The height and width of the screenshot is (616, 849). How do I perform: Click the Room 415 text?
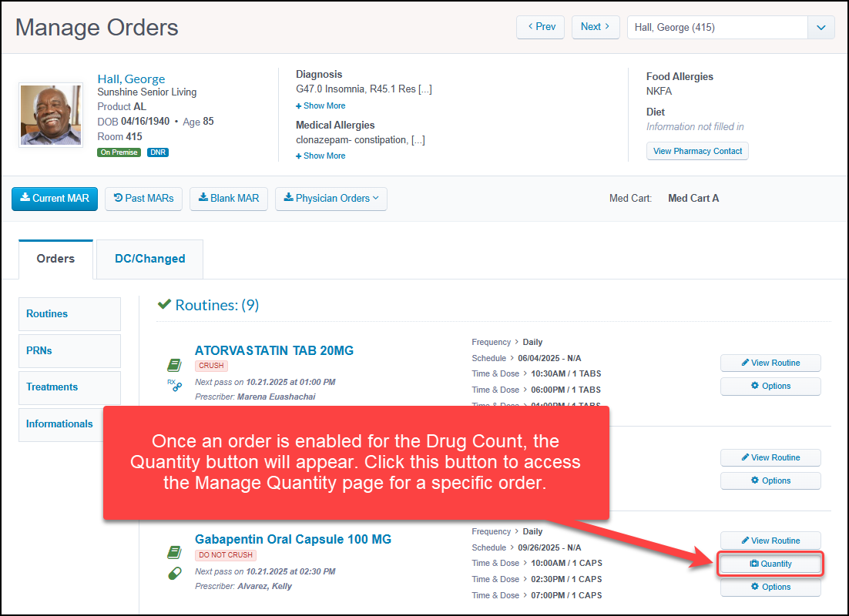click(x=119, y=137)
